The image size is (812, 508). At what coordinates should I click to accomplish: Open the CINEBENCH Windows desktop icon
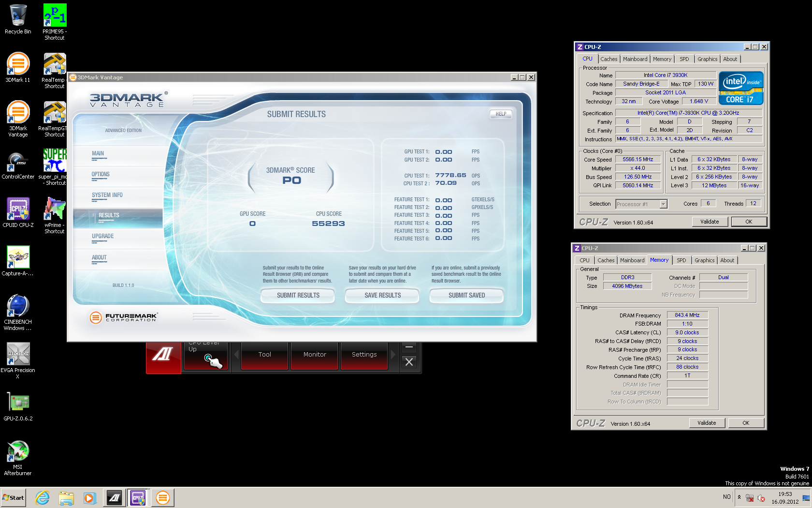pos(18,312)
